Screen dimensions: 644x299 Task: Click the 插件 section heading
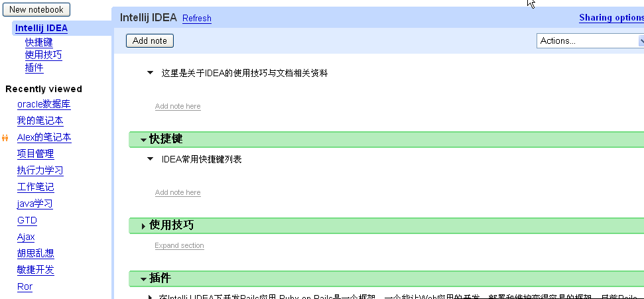click(161, 278)
